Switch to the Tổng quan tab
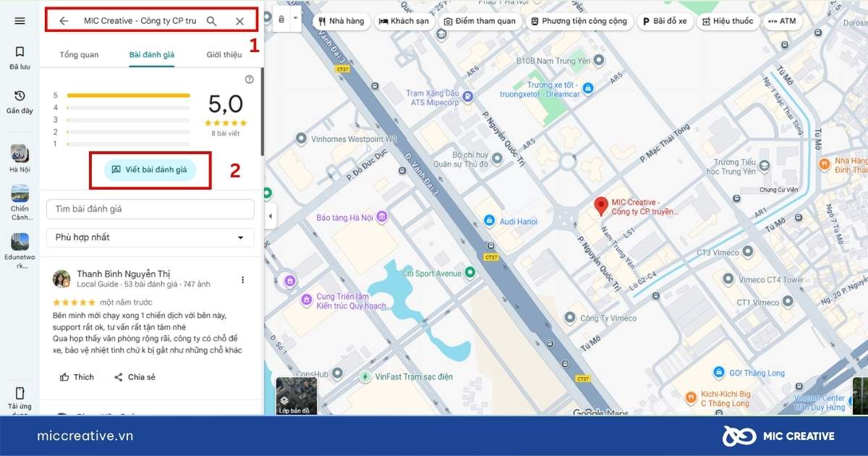Image resolution: width=868 pixels, height=456 pixels. tap(79, 55)
